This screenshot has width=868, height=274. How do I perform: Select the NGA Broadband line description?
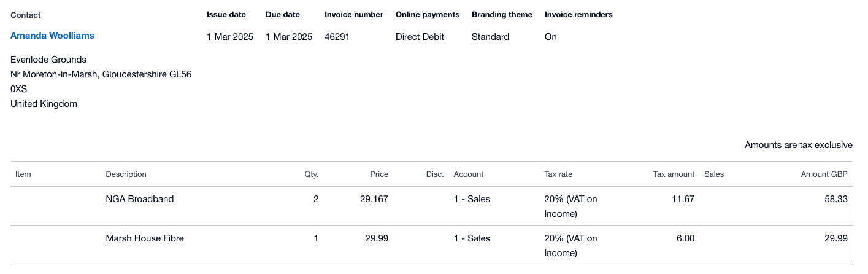coord(139,199)
